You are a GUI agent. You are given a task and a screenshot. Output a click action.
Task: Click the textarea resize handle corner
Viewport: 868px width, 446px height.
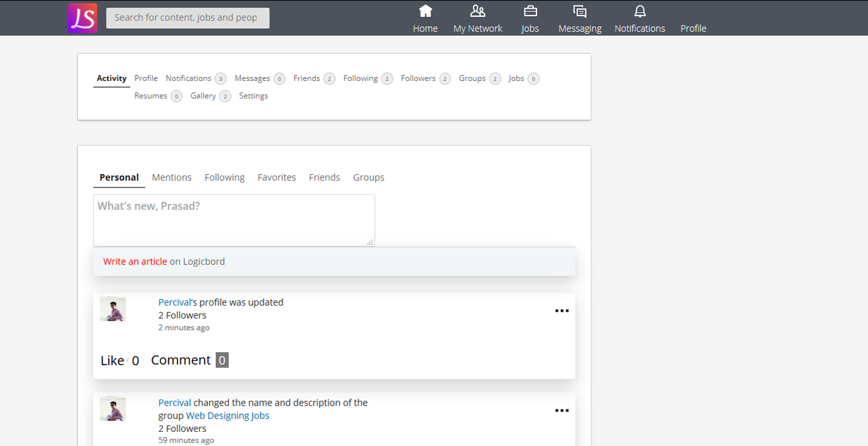pyautogui.click(x=370, y=242)
